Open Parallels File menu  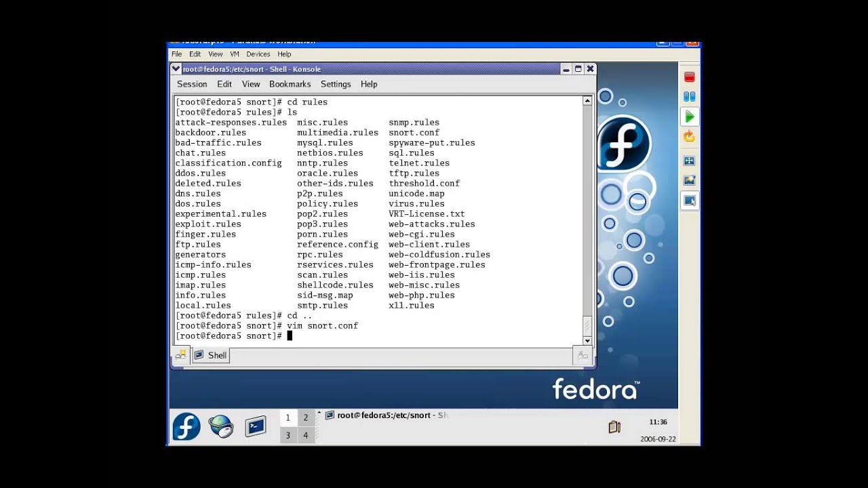(176, 54)
